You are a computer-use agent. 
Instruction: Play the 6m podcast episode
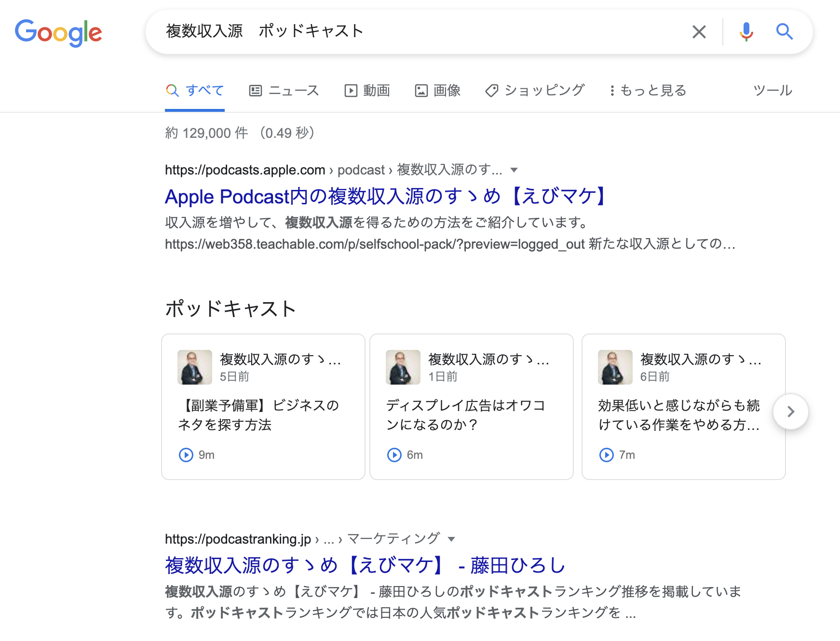point(394,454)
